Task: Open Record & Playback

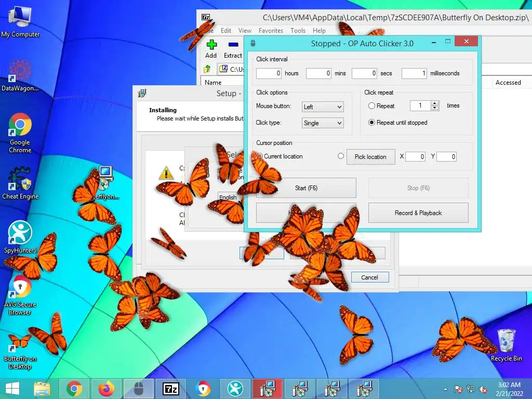Action: click(x=418, y=212)
